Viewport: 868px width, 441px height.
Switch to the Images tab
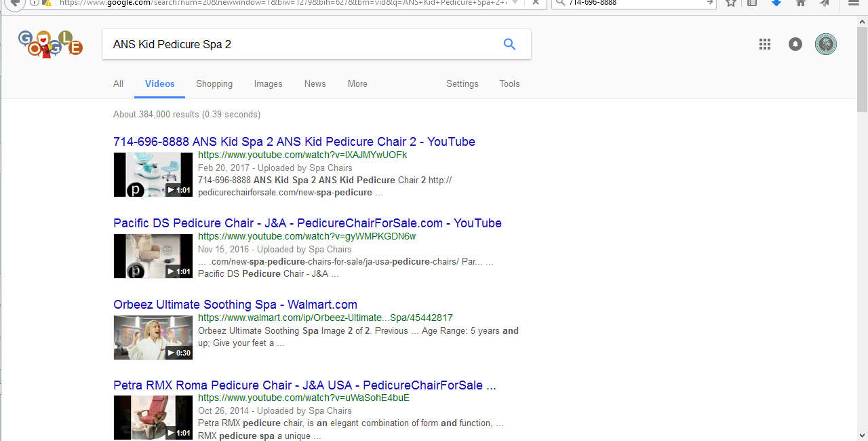[268, 84]
